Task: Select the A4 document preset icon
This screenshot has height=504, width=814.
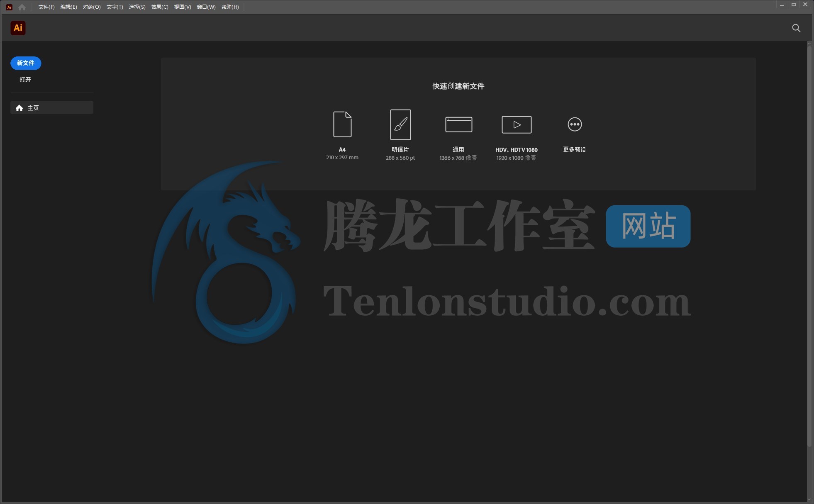Action: tap(342, 124)
